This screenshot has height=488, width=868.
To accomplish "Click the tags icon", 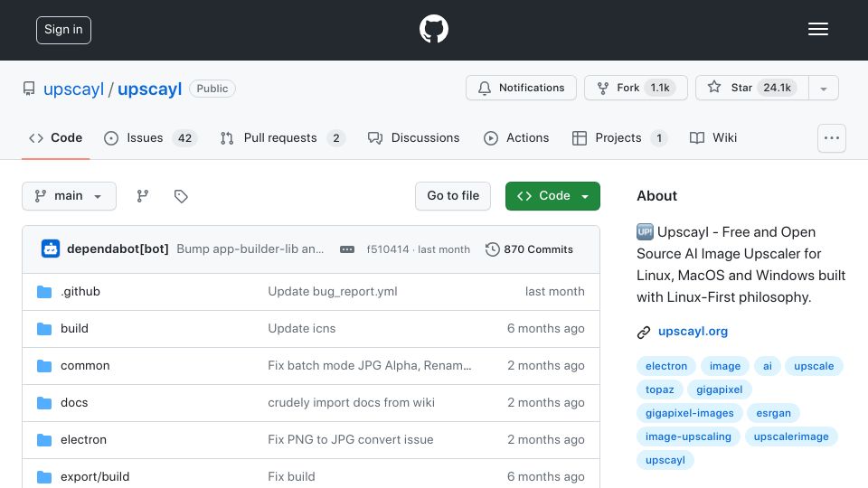I will pyautogui.click(x=181, y=196).
